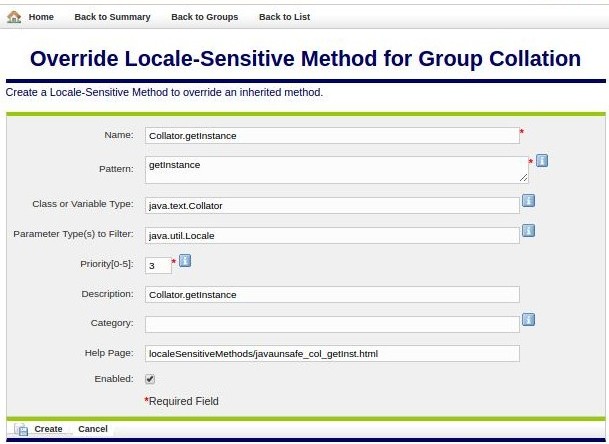Open Back to List navigation link
This screenshot has height=444, width=609.
tap(284, 17)
